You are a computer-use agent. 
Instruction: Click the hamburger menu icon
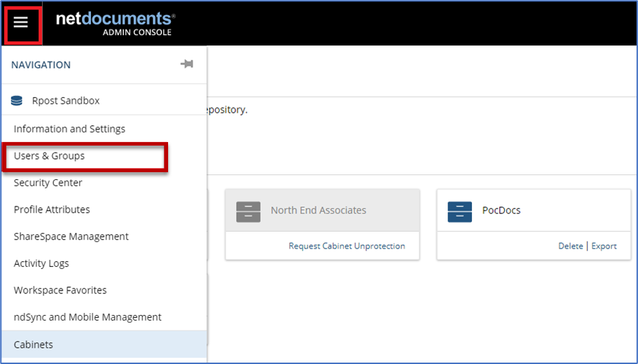(x=21, y=22)
